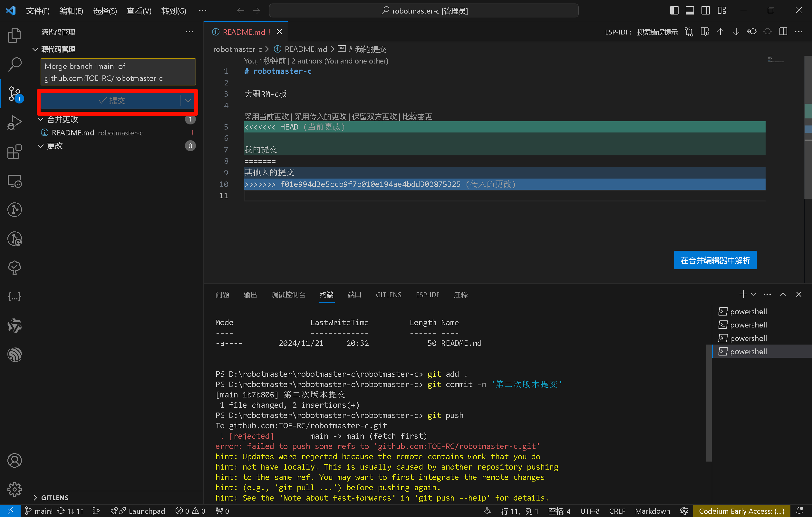Image resolution: width=812 pixels, height=517 pixels.
Task: Synchronize changes 1↓ 1↑ in status bar
Action: coord(70,511)
